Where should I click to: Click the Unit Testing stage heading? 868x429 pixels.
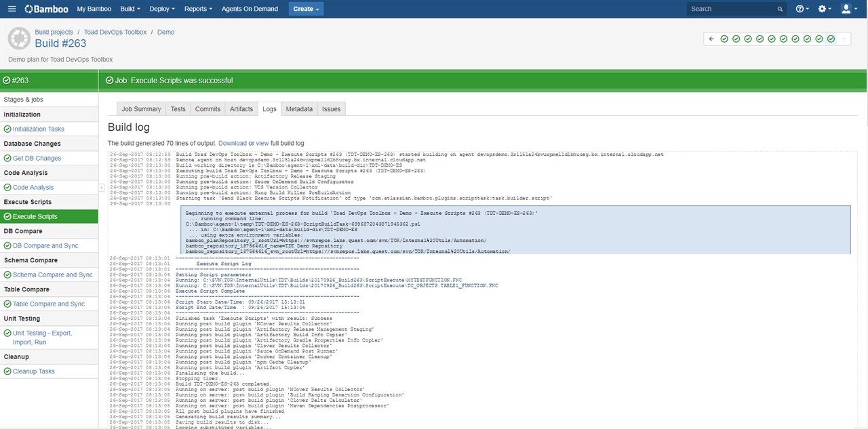(22, 319)
